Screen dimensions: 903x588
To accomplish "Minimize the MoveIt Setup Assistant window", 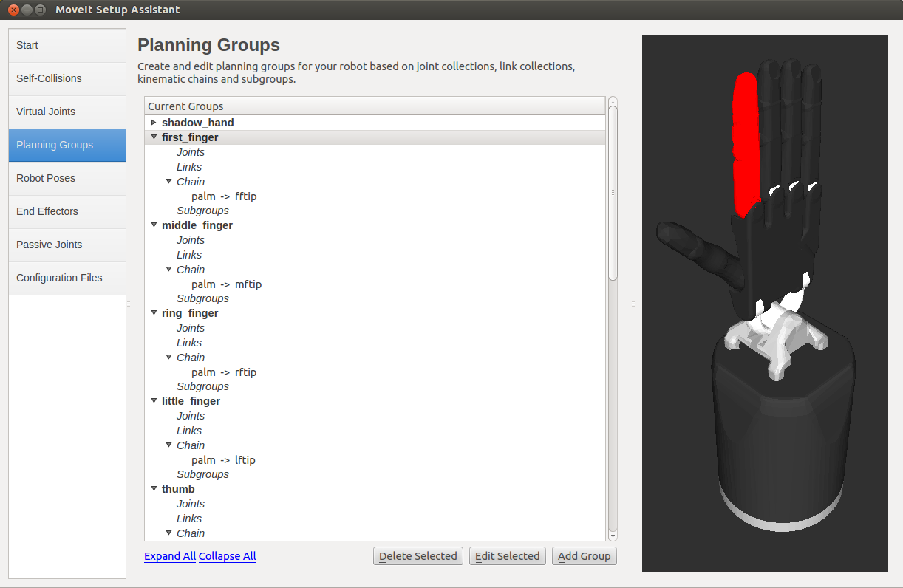I will tap(27, 10).
